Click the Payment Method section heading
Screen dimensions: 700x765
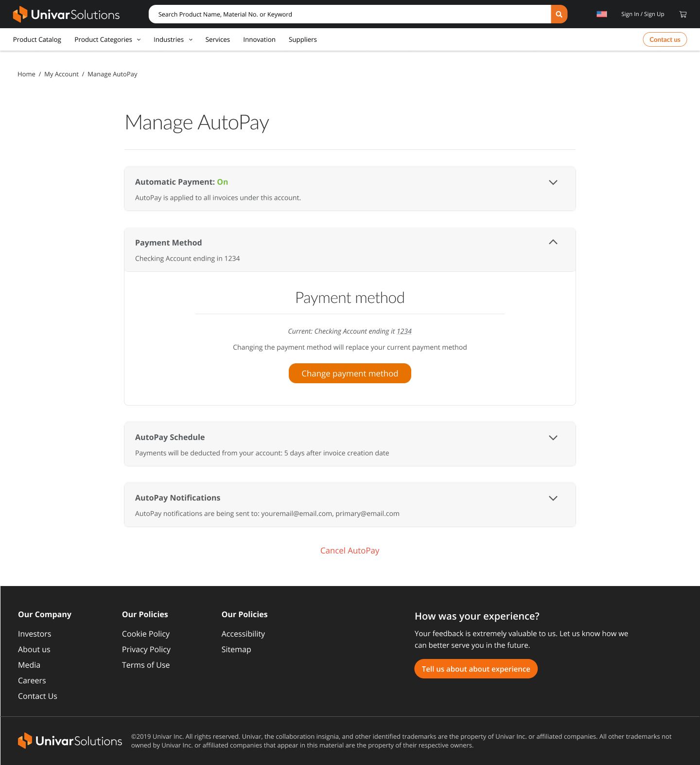(x=168, y=243)
